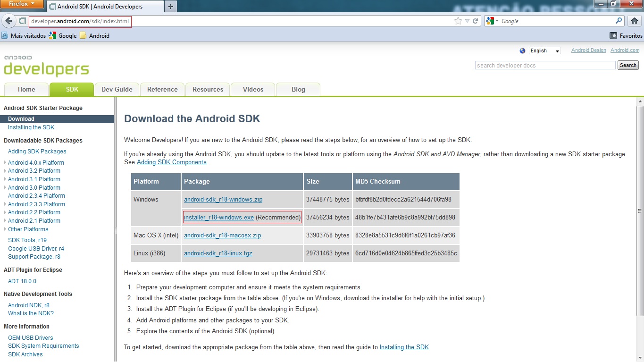Click the Favoritos button on the bookmarks bar
Screen dimensions: 644x362
[x=626, y=35]
